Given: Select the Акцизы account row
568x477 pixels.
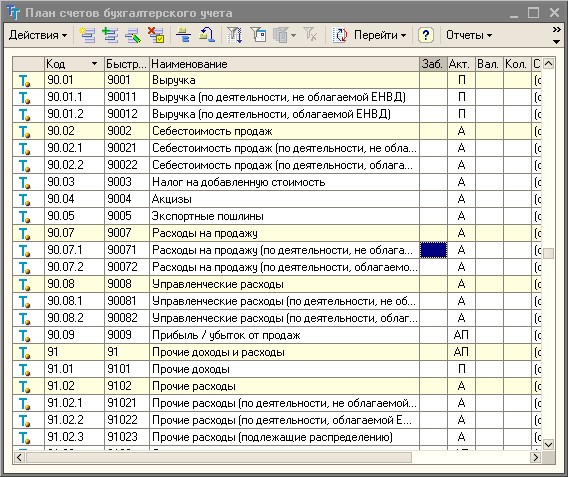Looking at the screenshot, I should [277, 199].
